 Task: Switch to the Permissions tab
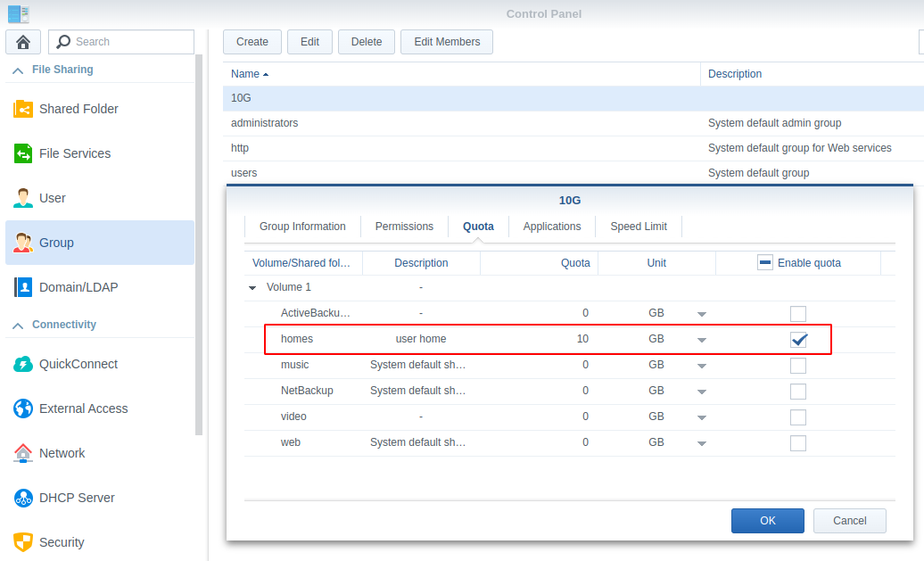(x=404, y=227)
